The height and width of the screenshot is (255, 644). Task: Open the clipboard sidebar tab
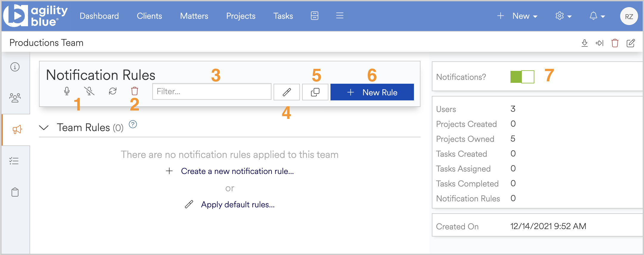[15, 192]
